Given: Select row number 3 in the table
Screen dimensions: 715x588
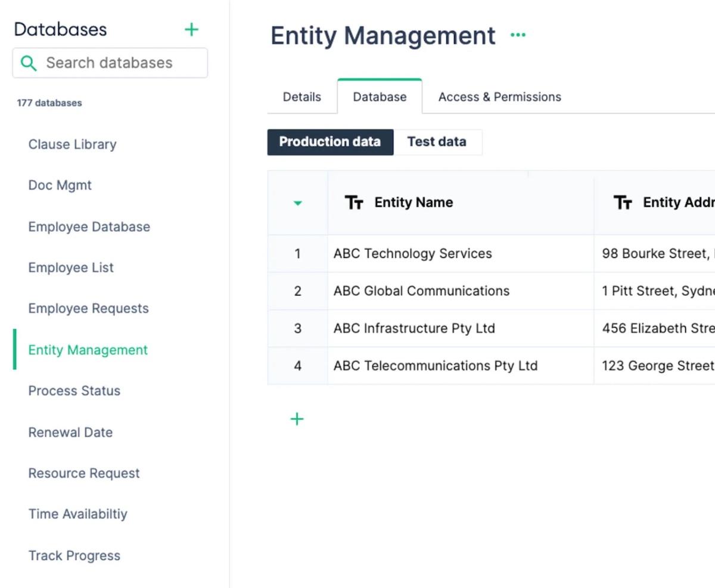Looking at the screenshot, I should (x=297, y=328).
